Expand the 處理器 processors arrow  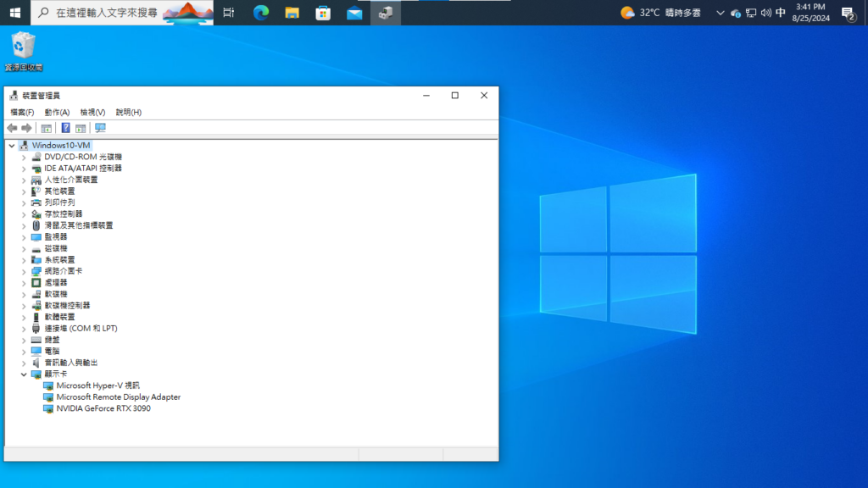click(24, 283)
